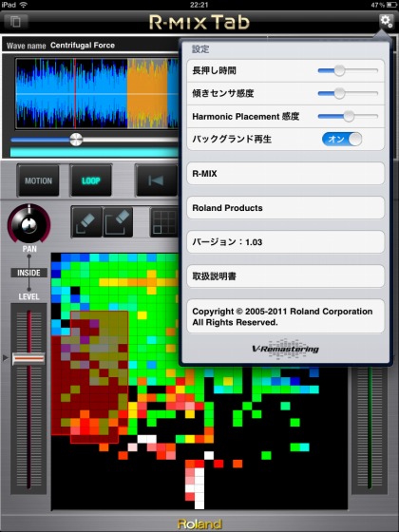This screenshot has width=399, height=532.
Task: Click the dark red selection area in spectrum
Action: tap(90, 375)
